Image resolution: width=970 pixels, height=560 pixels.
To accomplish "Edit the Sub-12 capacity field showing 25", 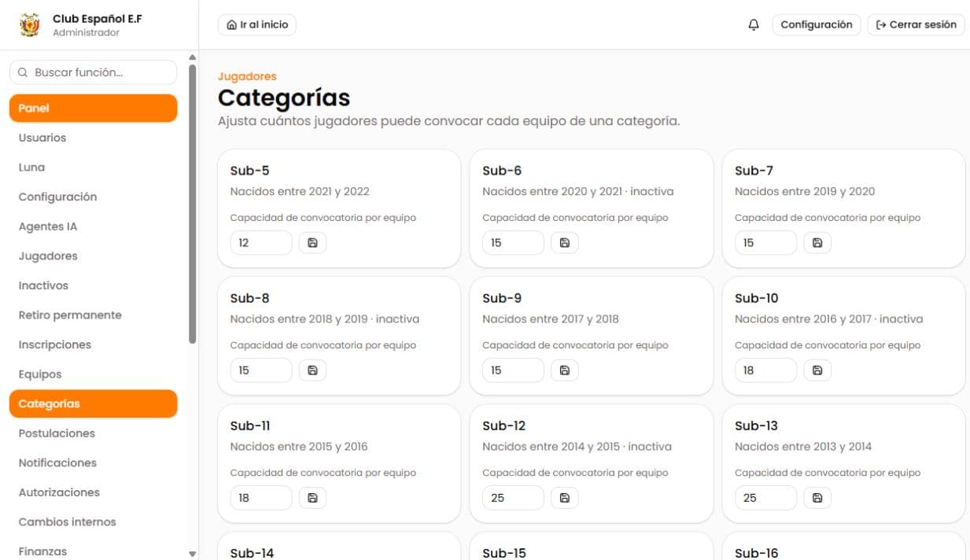I will (x=514, y=498).
